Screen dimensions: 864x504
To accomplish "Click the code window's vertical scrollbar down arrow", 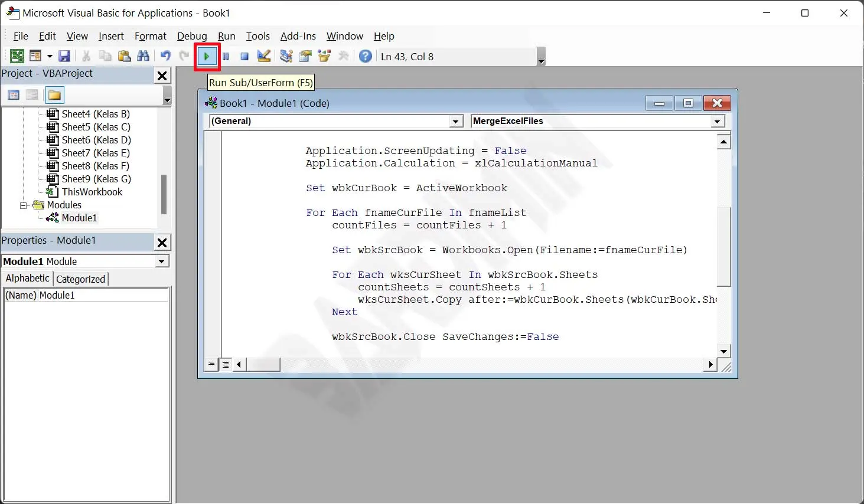I will 724,351.
